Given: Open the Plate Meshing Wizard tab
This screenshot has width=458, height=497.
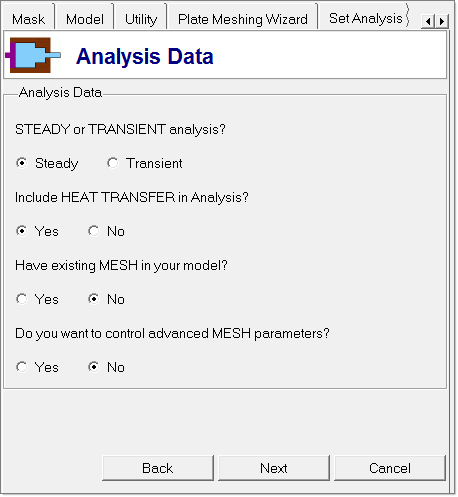Looking at the screenshot, I should (x=243, y=19).
